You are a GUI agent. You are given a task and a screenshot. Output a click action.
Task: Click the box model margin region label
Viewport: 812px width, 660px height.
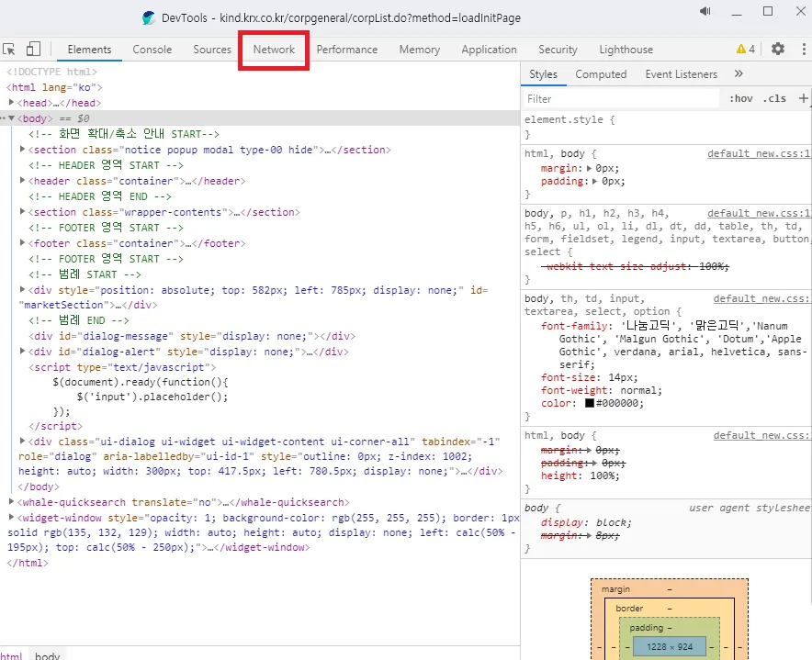(x=615, y=589)
